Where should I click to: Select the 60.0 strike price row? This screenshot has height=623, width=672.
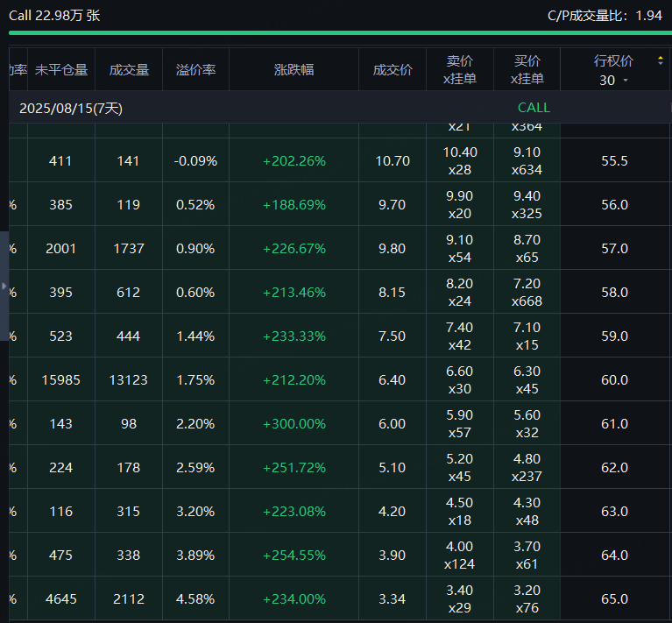pyautogui.click(x=614, y=379)
